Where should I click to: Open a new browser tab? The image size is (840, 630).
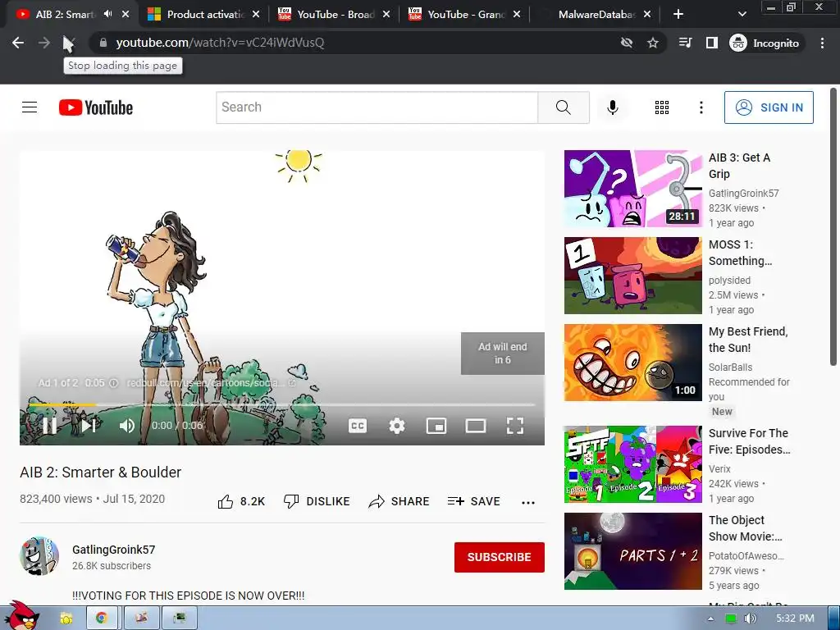tap(678, 15)
